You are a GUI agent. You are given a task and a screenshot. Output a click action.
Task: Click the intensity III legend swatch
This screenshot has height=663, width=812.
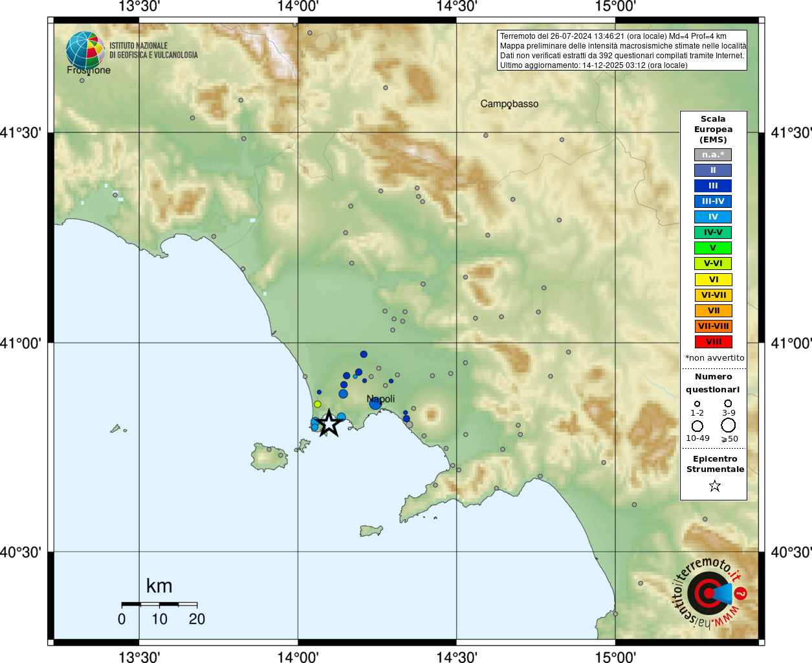(x=713, y=186)
